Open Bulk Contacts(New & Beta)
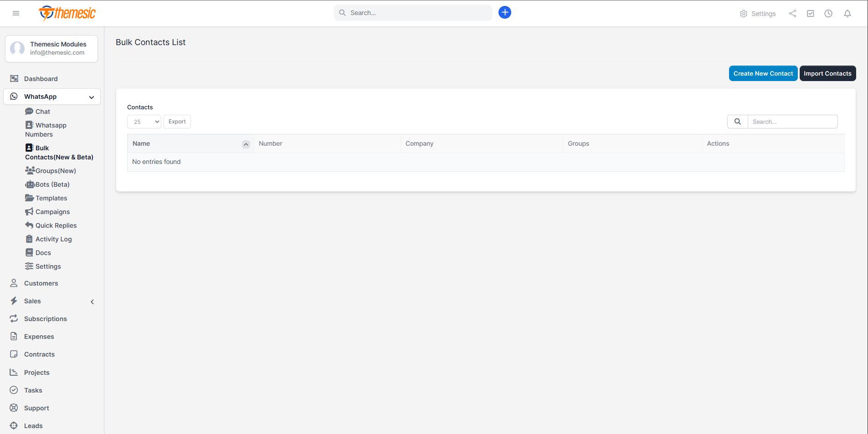Image resolution: width=868 pixels, height=434 pixels. 59,153
